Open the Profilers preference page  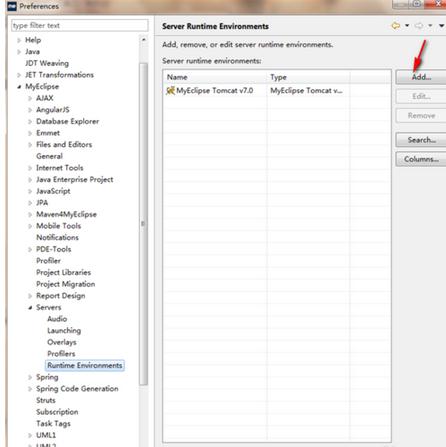(x=61, y=354)
